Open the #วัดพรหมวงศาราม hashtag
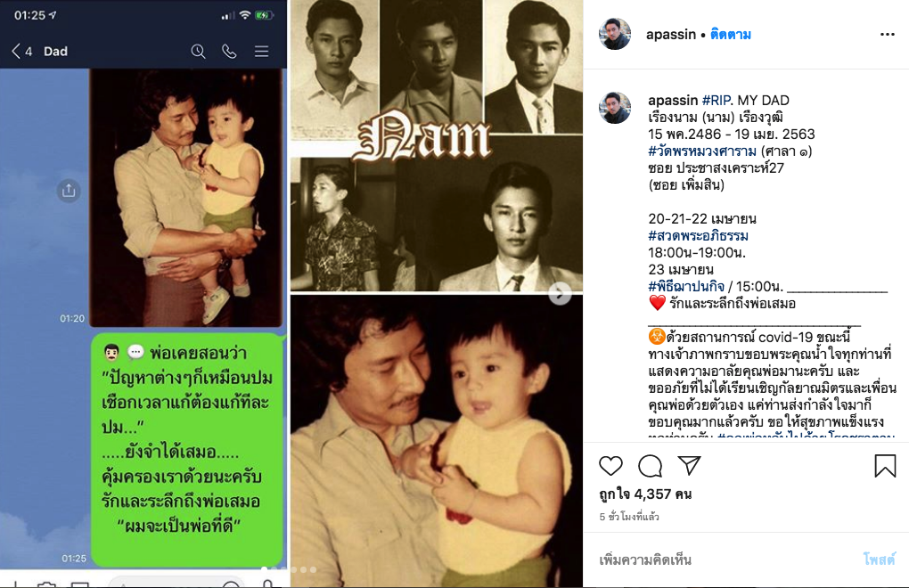 [x=702, y=151]
